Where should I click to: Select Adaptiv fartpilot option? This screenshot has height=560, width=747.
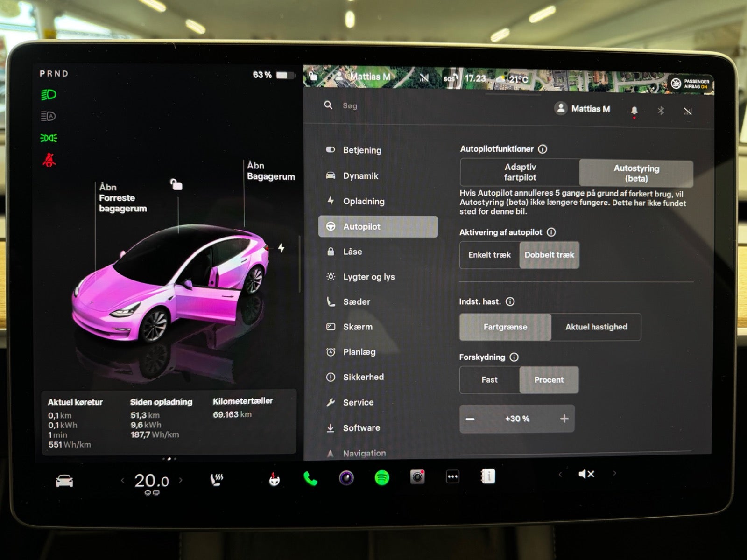(x=520, y=172)
